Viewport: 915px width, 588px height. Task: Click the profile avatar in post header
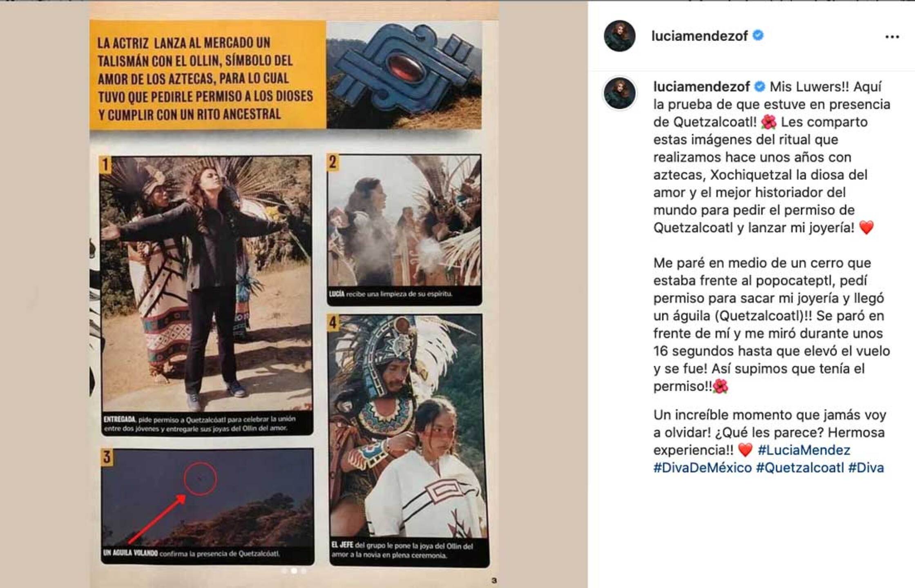pos(620,36)
